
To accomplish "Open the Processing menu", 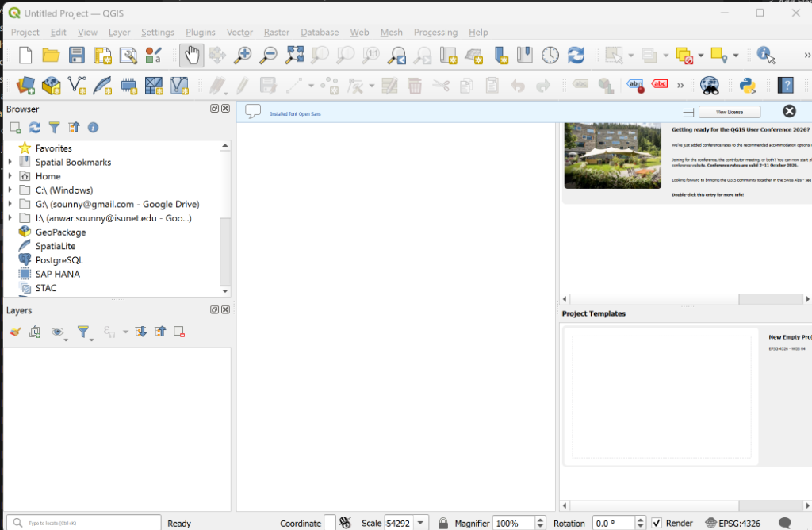I will (x=435, y=33).
